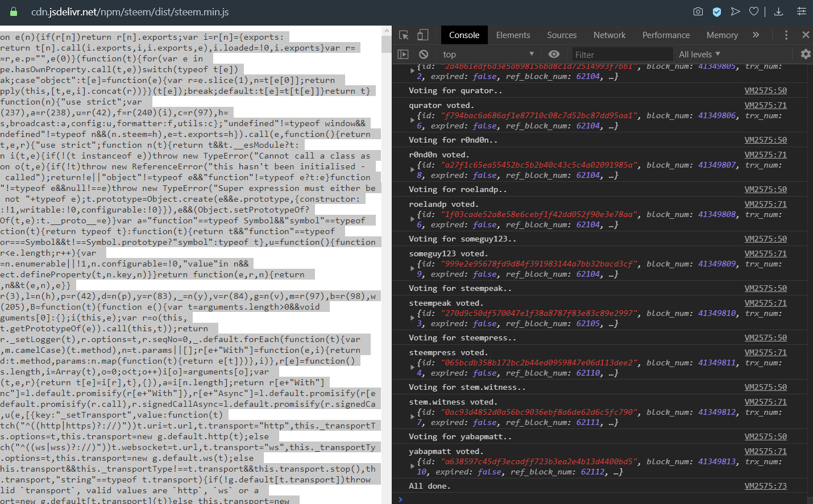Open VM2575:71 link beside 'roelandp voted.'
Image resolution: width=813 pixels, height=504 pixels.
coord(766,205)
